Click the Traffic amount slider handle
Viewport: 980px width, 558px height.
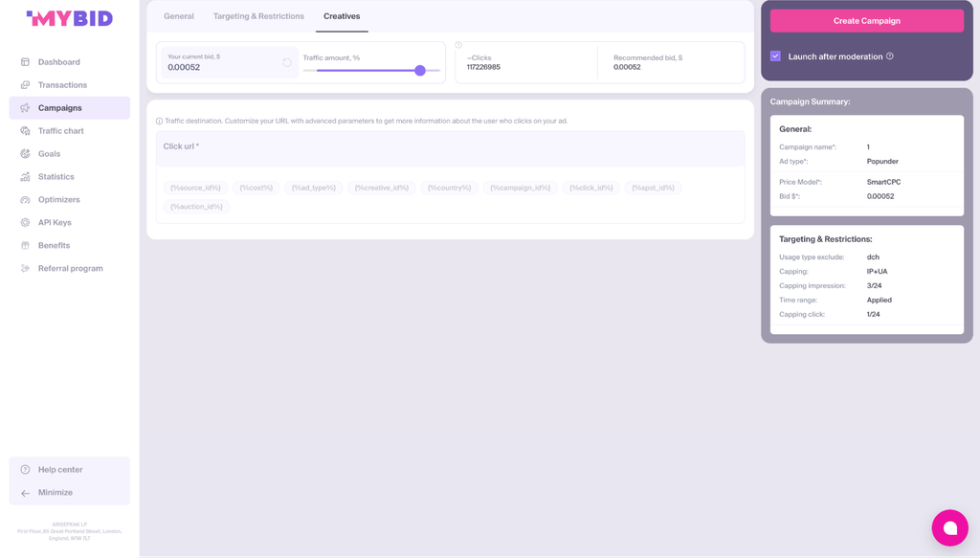click(420, 71)
